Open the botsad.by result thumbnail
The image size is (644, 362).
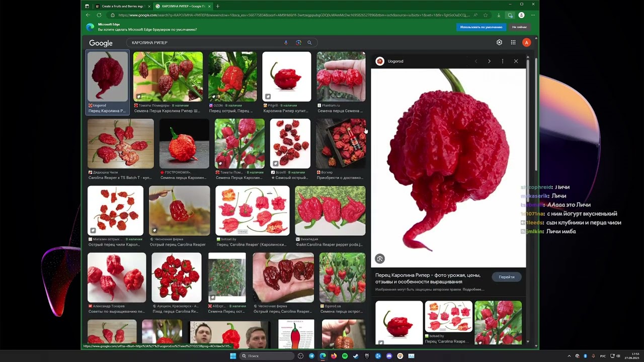253,211
